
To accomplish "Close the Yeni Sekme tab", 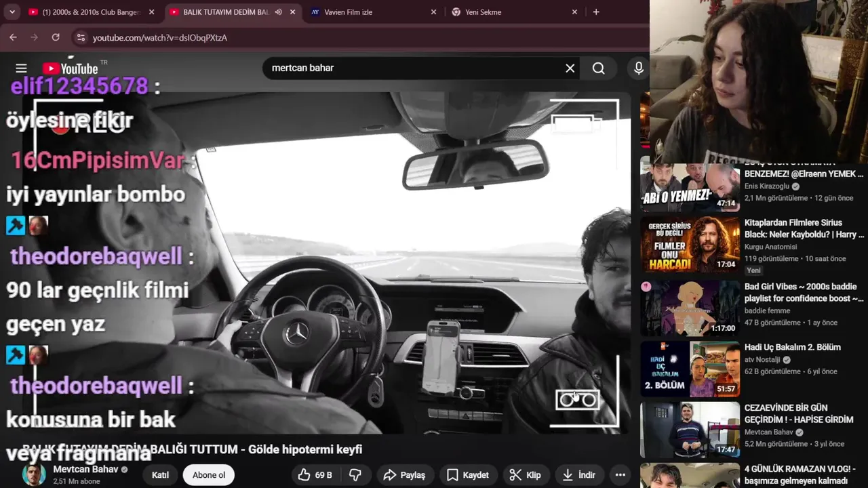I will click(574, 12).
